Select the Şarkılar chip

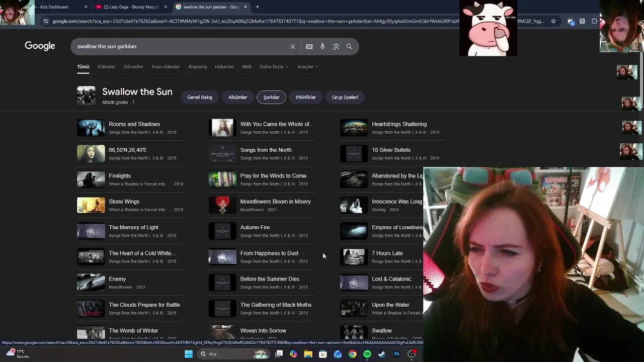[x=271, y=97]
